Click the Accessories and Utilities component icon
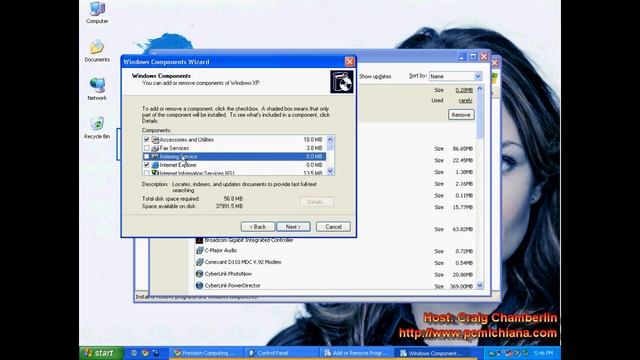This screenshot has width=640, height=360. [x=155, y=140]
